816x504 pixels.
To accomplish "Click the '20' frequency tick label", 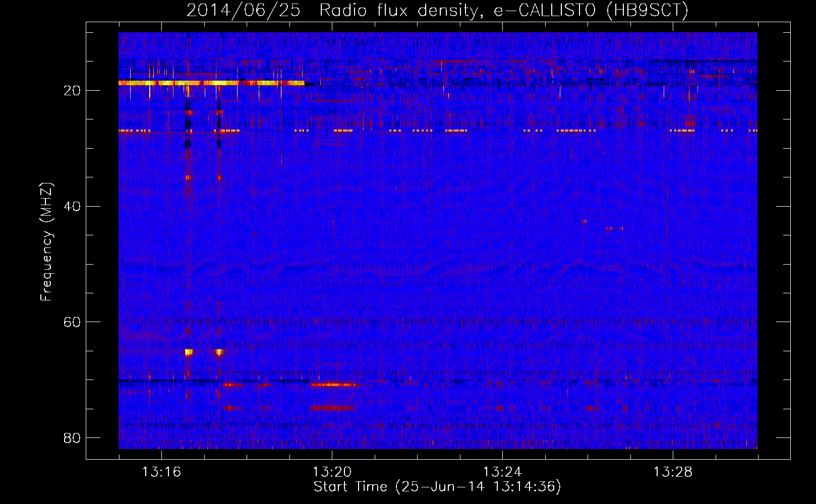I will [72, 91].
